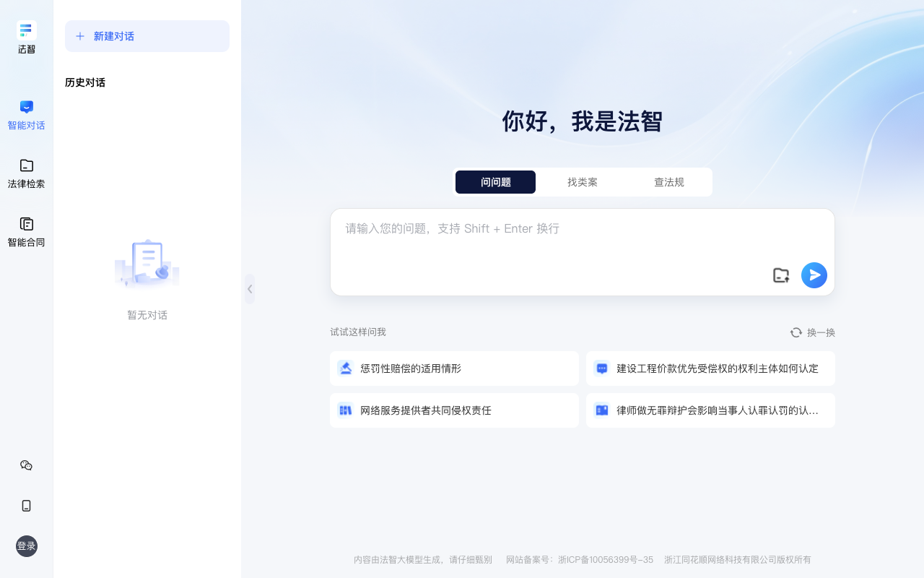Click the 法智 logo icon
This screenshot has width=924, height=578.
coord(27,30)
